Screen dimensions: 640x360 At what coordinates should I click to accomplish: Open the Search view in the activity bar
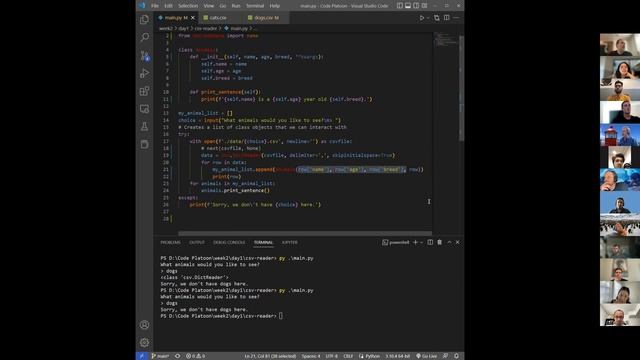144,38
